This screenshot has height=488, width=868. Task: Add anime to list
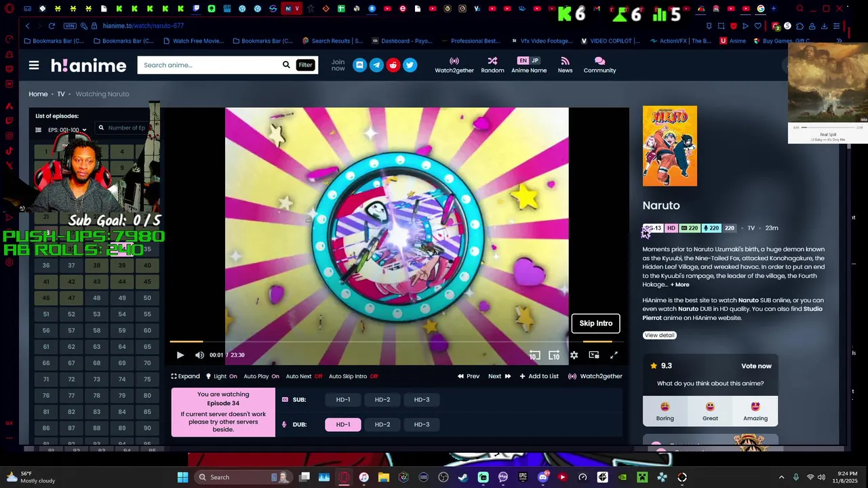coord(539,376)
